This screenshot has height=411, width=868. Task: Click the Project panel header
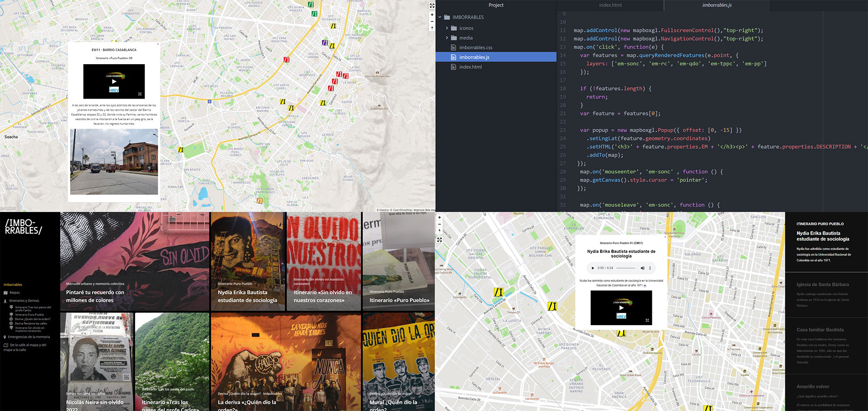tap(496, 5)
